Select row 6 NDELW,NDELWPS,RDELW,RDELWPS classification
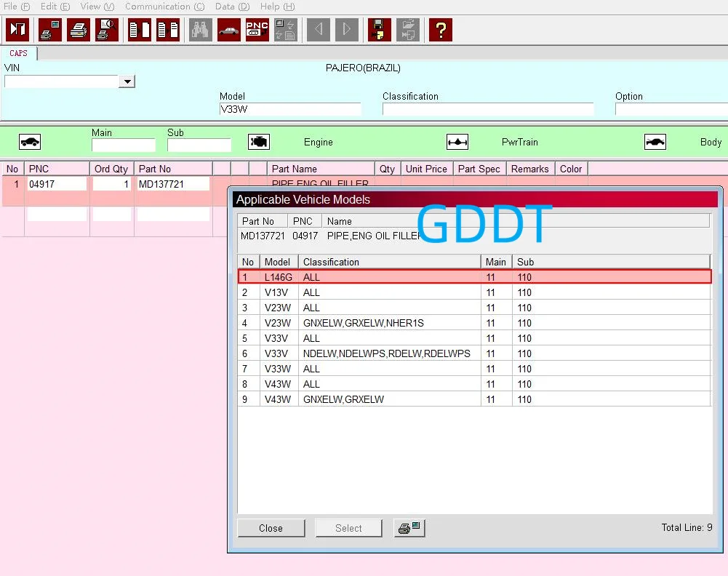The height and width of the screenshot is (576, 728). coord(474,353)
